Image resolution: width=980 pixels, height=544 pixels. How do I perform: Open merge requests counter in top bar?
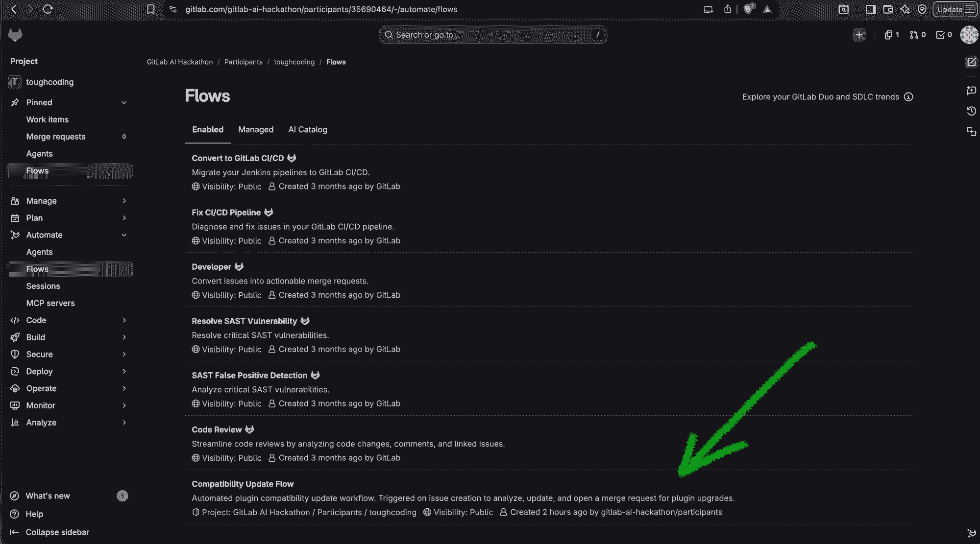point(917,35)
